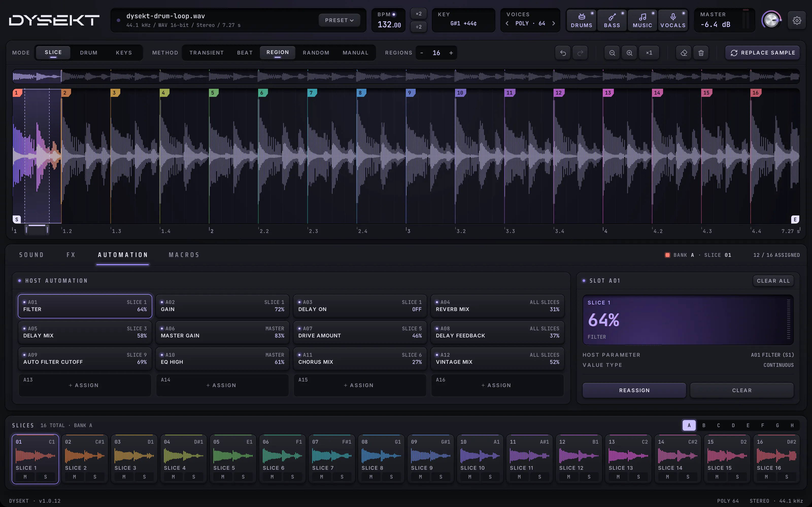Solo Slice 7 with S button
The width and height of the screenshot is (812, 507).
pyautogui.click(x=342, y=477)
